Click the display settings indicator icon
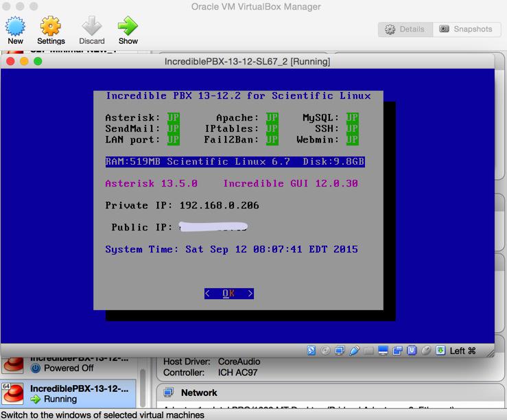 (x=383, y=351)
